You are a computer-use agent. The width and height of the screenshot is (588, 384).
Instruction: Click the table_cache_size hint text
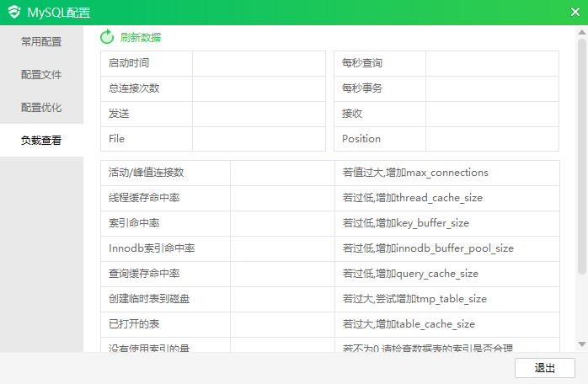pyautogui.click(x=409, y=324)
